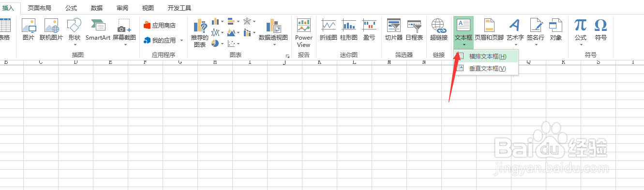Select column D header
The image size is (644, 190).
coord(75,62)
